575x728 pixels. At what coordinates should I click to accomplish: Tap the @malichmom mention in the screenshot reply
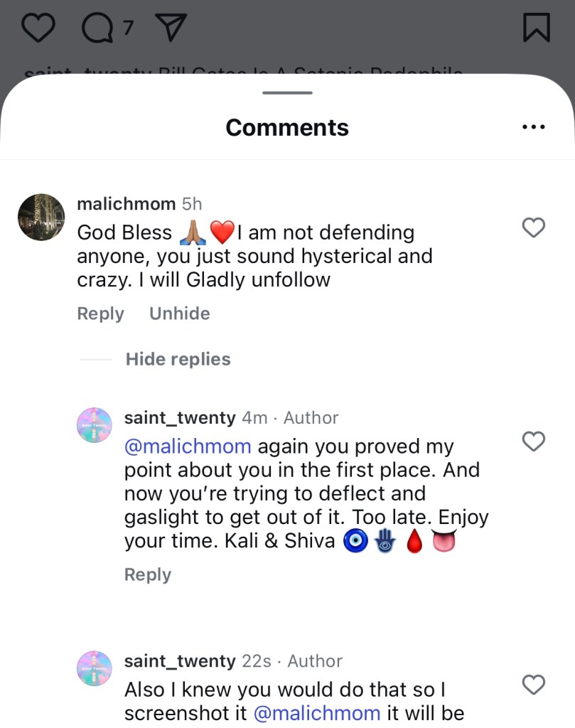[316, 713]
